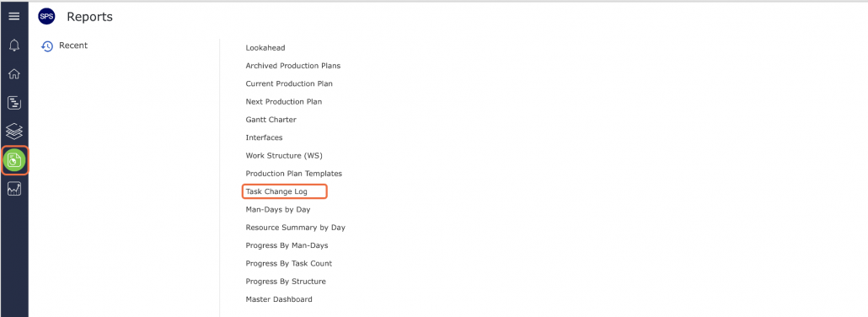Click the Reports page title

point(89,17)
